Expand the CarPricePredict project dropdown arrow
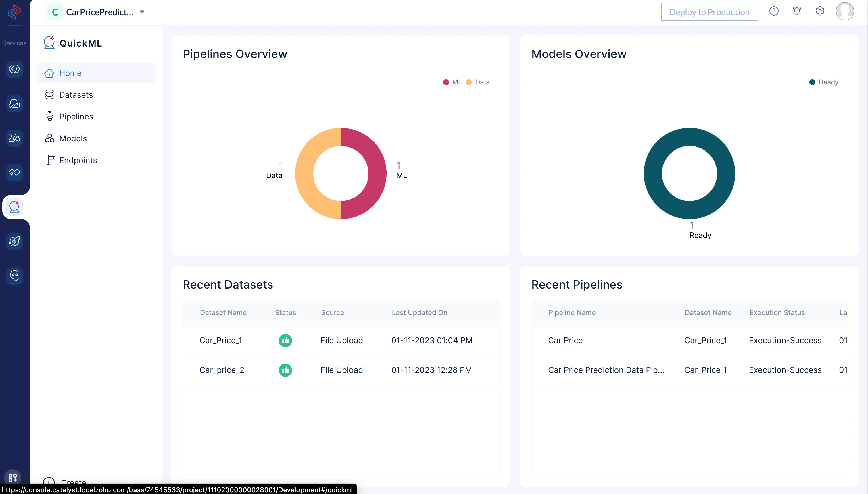Viewport: 868px width, 494px height. click(x=142, y=12)
